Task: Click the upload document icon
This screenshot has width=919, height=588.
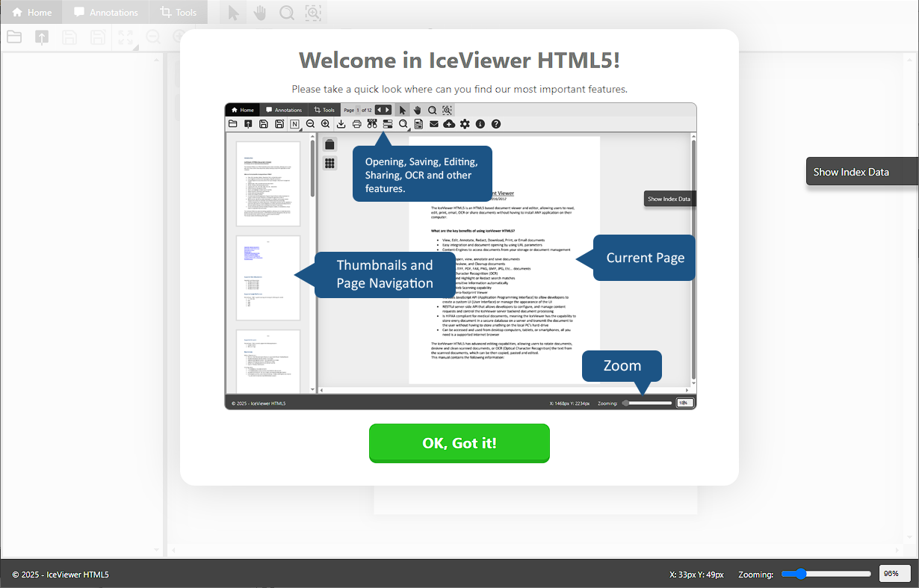Action: point(42,37)
